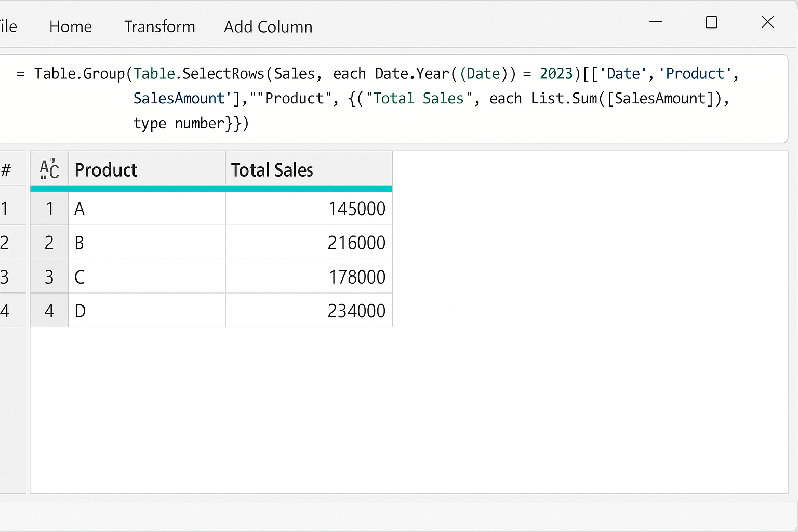Select product cell D

(147, 311)
